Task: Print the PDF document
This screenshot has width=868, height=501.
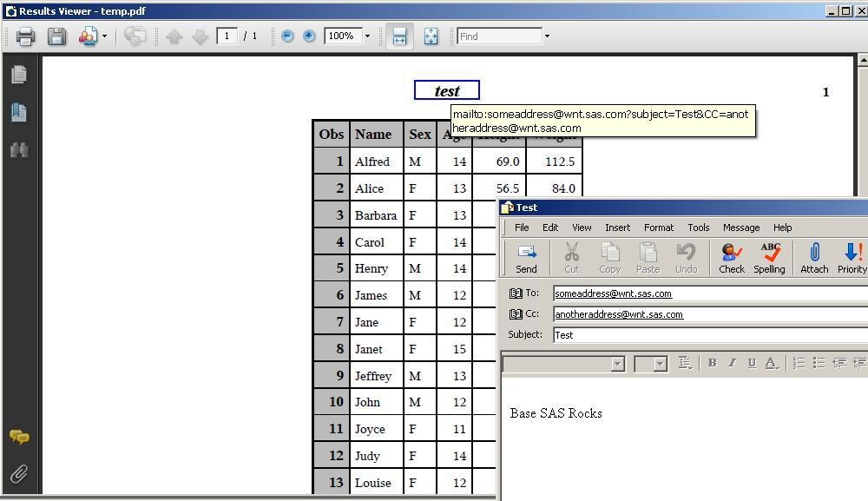Action: coord(25,36)
